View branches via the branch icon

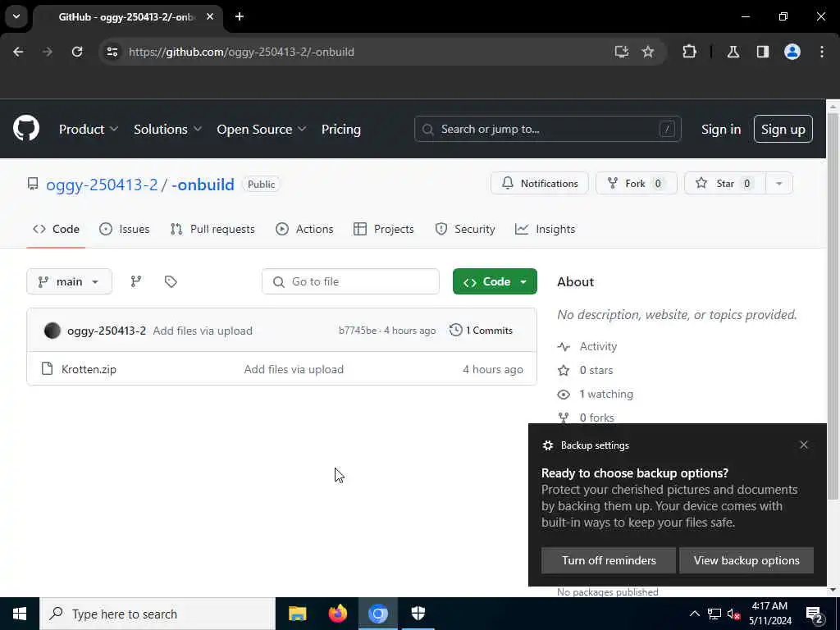(x=136, y=281)
